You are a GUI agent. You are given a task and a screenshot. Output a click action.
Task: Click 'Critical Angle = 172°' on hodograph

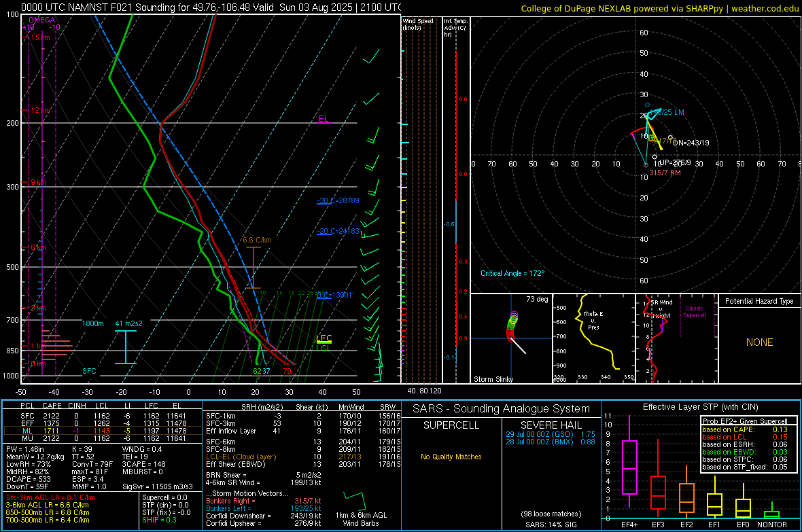point(512,273)
